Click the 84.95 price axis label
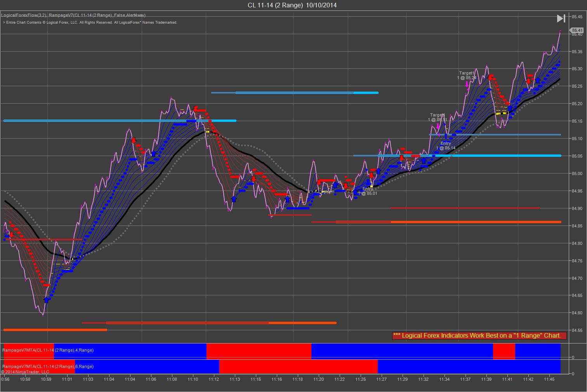The height and width of the screenshot is (392, 587). (577, 191)
